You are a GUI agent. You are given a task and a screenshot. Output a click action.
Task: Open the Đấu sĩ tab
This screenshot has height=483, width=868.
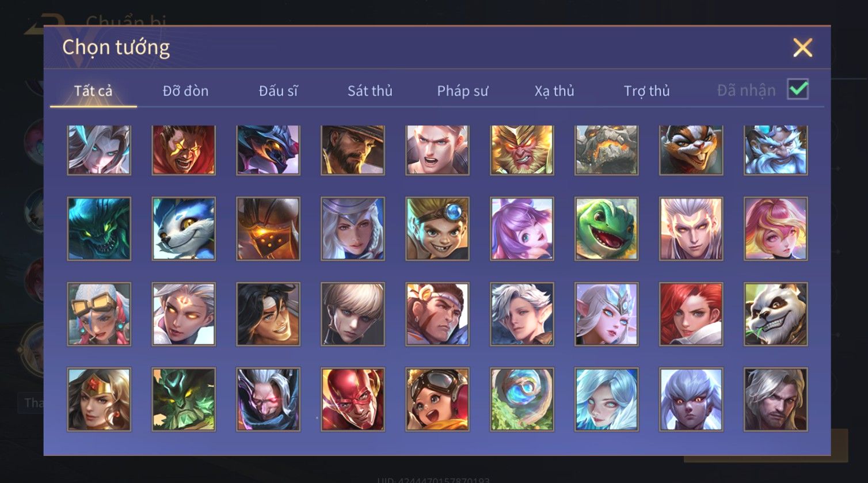[x=278, y=91]
